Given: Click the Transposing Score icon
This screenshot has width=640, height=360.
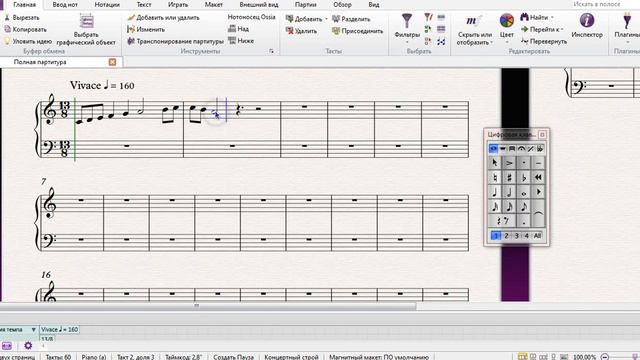Looking at the screenshot, I should (131, 41).
